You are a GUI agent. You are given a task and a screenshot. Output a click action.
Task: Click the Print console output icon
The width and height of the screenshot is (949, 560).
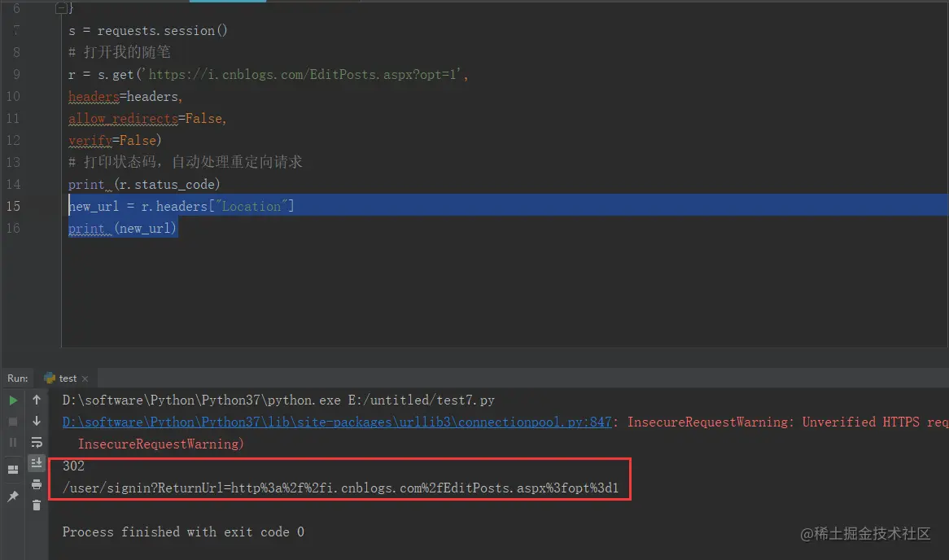37,484
